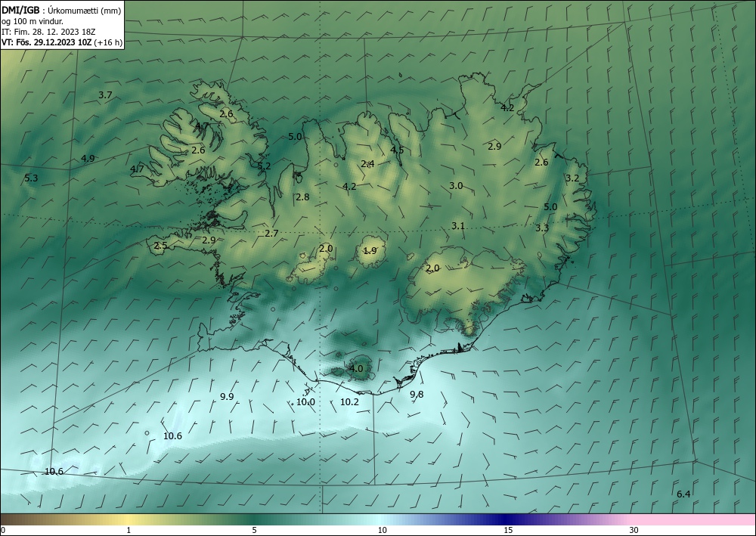Viewport: 756px width, 536px height.
Task: Click the 3.7 value on the map
Action: (105, 95)
